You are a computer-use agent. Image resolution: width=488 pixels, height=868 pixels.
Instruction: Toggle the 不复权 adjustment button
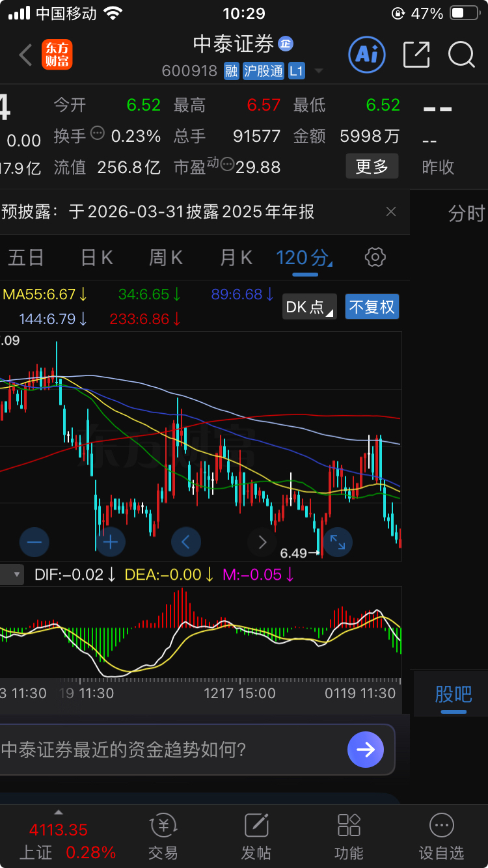pyautogui.click(x=372, y=306)
